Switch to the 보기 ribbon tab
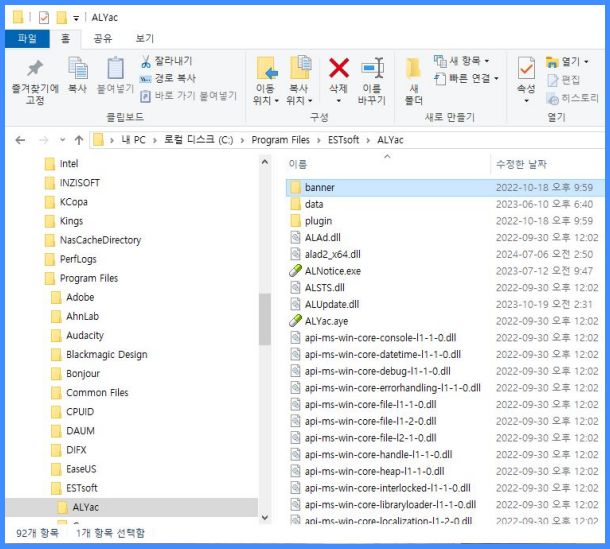 [x=145, y=38]
